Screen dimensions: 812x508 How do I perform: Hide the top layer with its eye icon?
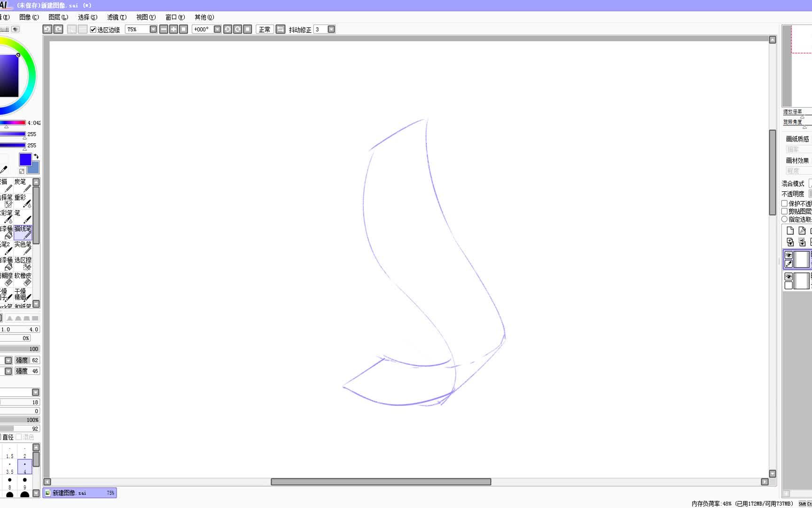click(789, 255)
